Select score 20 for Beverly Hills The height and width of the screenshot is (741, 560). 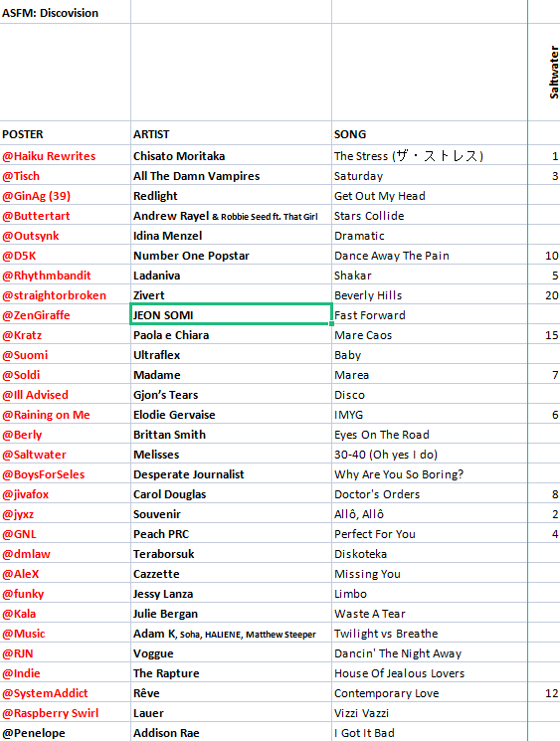coord(544,294)
